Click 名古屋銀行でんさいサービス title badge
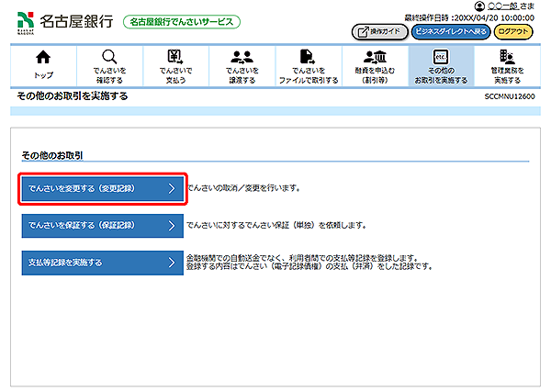 (x=181, y=22)
